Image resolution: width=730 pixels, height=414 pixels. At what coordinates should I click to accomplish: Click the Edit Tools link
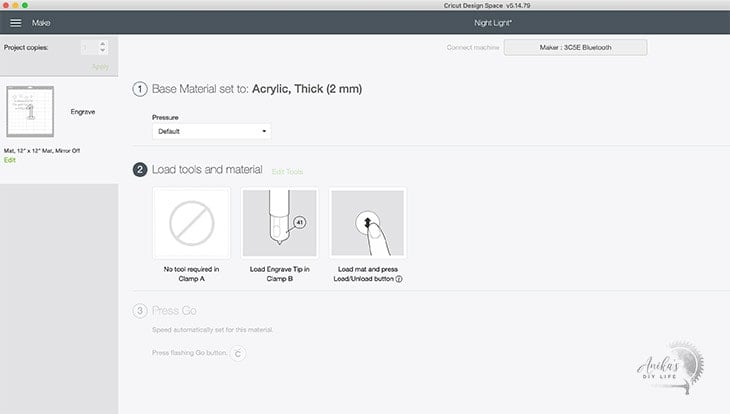pyautogui.click(x=287, y=172)
